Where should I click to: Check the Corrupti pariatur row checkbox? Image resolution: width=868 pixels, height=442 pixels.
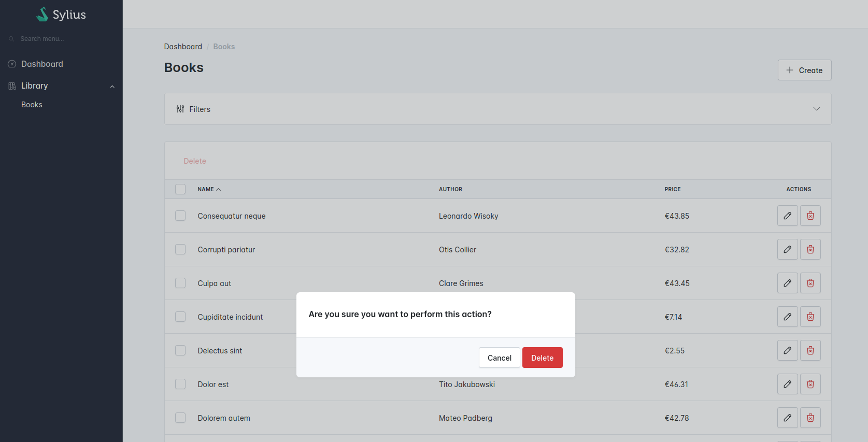pos(180,249)
